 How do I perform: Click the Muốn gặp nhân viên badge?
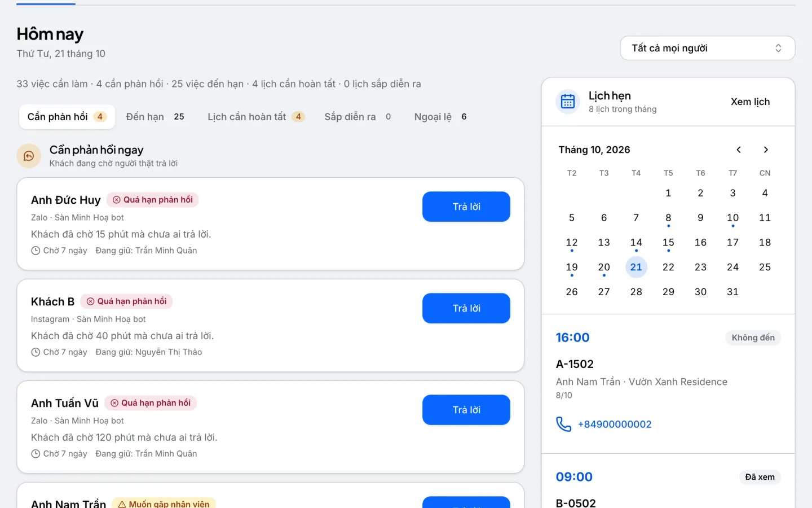pyautogui.click(x=164, y=503)
